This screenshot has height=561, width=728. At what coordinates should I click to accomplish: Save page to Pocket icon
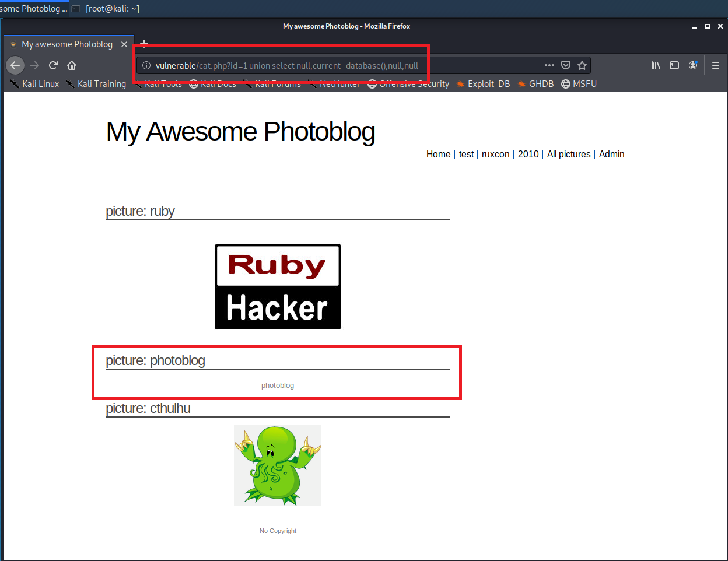click(565, 65)
